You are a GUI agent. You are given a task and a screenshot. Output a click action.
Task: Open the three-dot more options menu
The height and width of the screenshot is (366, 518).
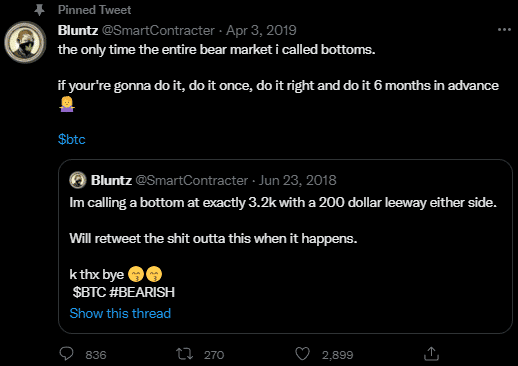(x=504, y=30)
